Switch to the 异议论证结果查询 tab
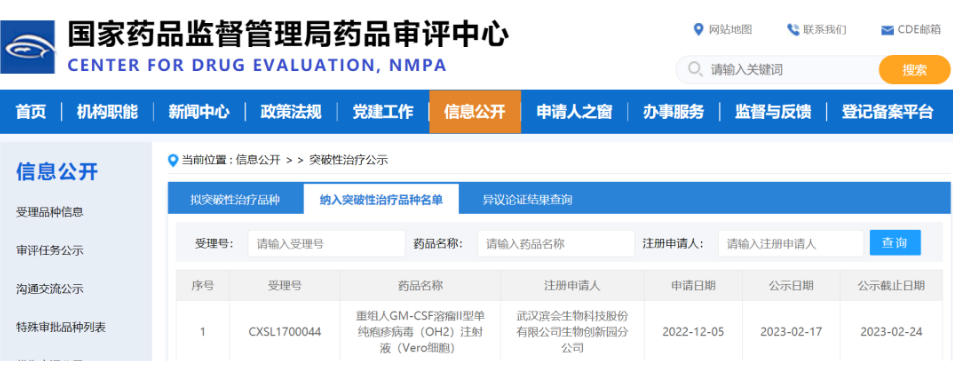The image size is (953, 369). (527, 199)
